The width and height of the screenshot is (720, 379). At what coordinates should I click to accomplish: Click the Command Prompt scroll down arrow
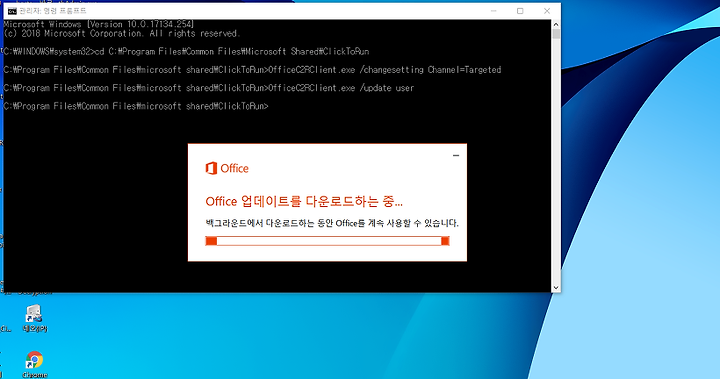556,288
